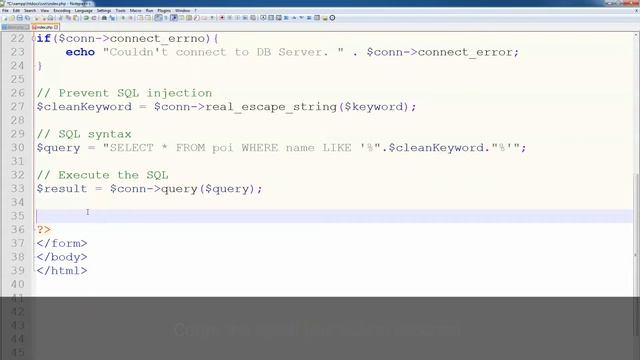
Task: Click the comment "// Execute the SQL"
Action: click(102, 175)
